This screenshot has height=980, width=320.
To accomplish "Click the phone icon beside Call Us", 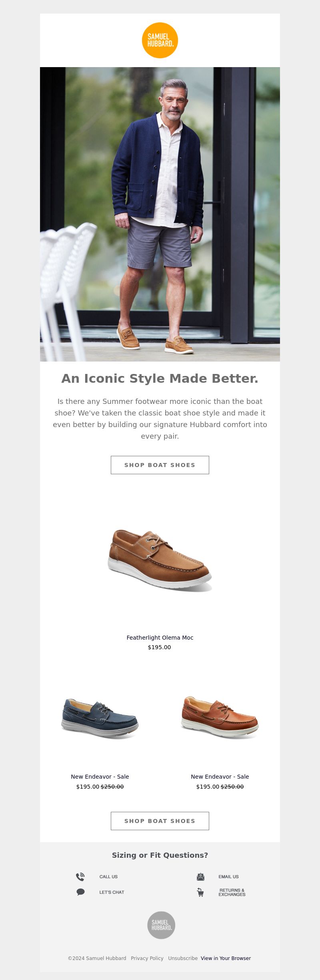I will coord(80,877).
